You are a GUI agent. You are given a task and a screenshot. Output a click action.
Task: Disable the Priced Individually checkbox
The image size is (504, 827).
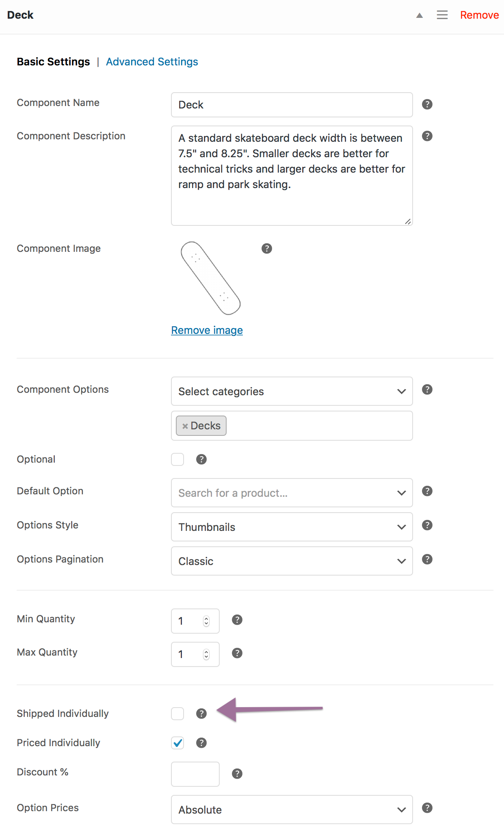[x=177, y=743]
